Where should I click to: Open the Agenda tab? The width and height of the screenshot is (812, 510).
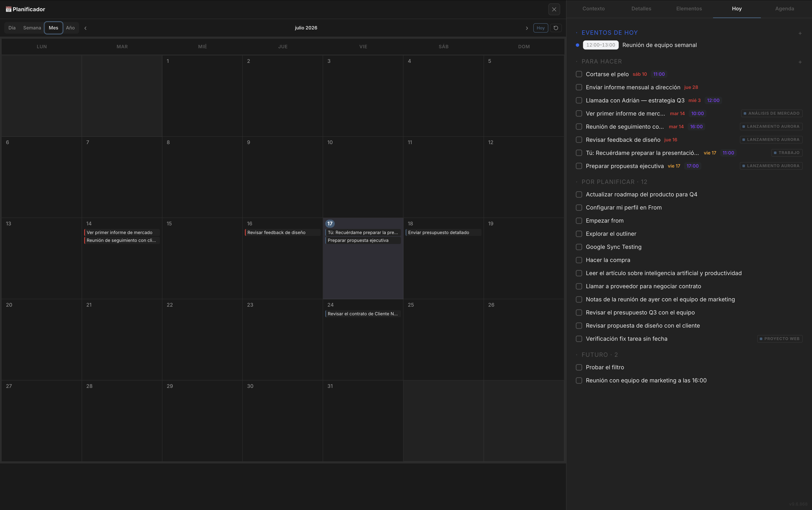[x=784, y=9]
